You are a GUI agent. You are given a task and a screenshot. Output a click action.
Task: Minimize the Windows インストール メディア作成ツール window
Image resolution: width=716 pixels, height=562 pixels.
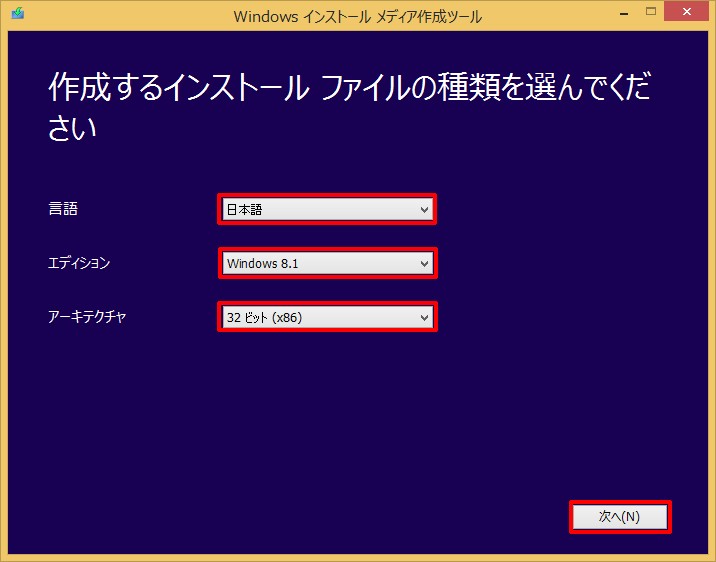click(x=624, y=12)
